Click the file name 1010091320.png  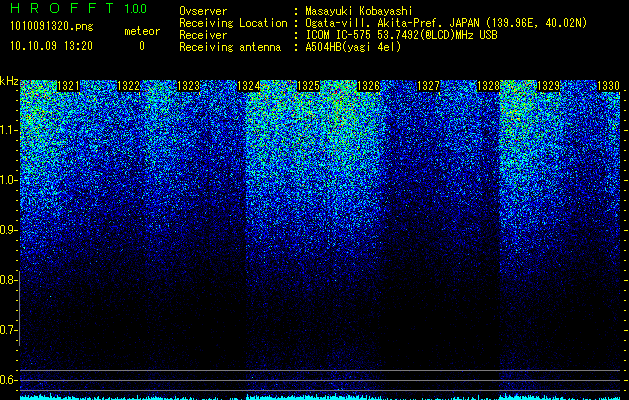(52, 27)
